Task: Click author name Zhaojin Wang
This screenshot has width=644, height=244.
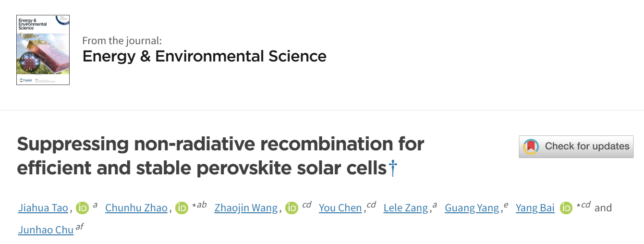Action: (246, 208)
